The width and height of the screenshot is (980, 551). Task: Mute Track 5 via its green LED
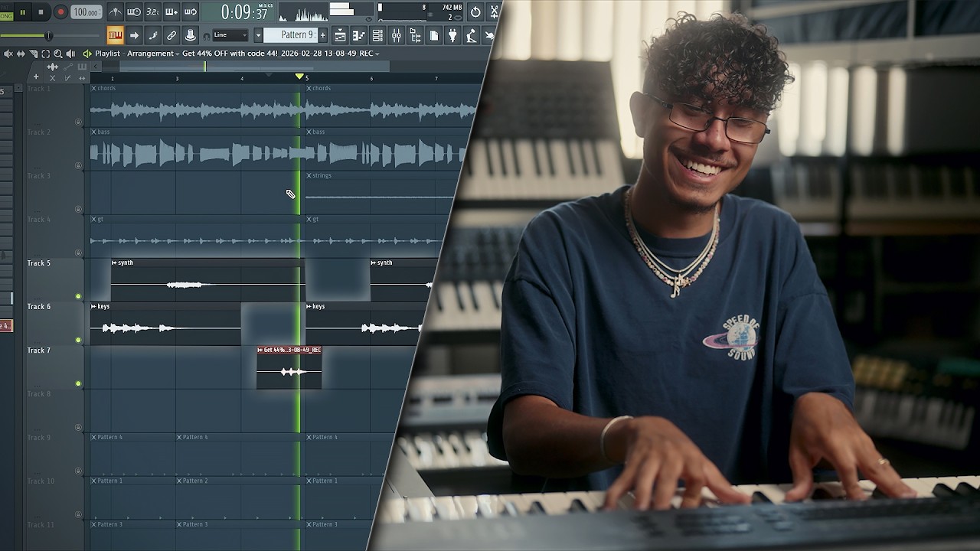pyautogui.click(x=78, y=296)
